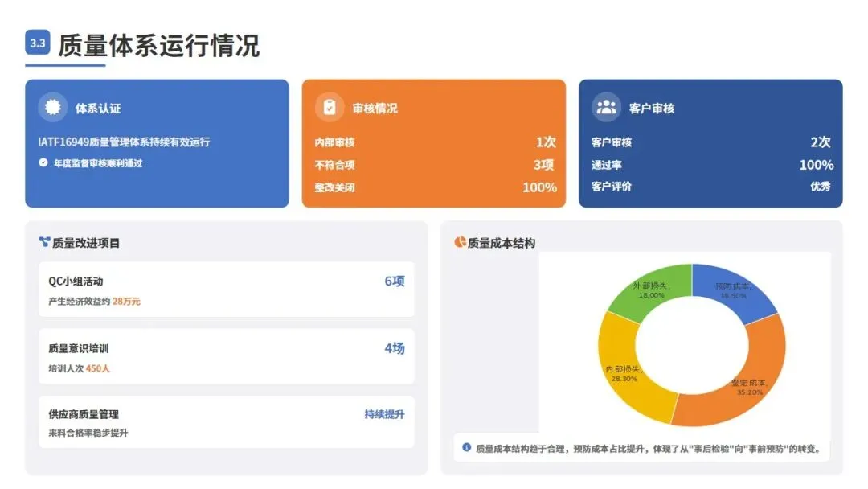Click the 外部损失 18.00% chart label

pyautogui.click(x=652, y=290)
